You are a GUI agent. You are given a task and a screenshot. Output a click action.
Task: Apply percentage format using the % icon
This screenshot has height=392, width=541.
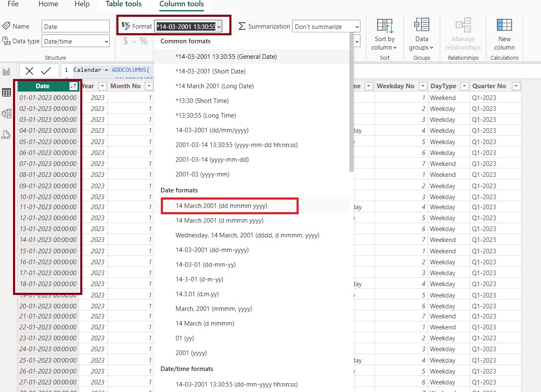pyautogui.click(x=144, y=41)
